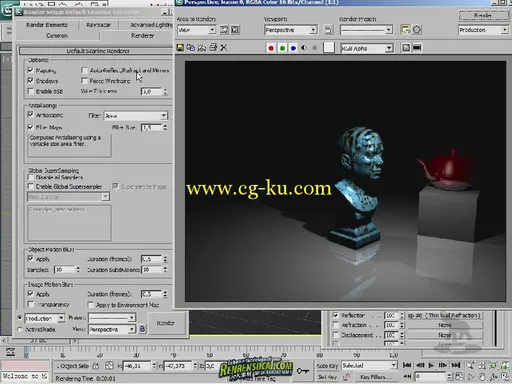The width and height of the screenshot is (512, 384).
Task: Enable the Force Wireframe checkbox
Action: (84, 81)
